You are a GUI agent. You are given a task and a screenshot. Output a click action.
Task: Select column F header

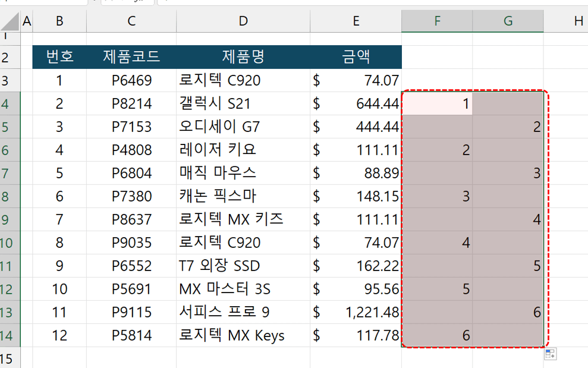pyautogui.click(x=436, y=21)
